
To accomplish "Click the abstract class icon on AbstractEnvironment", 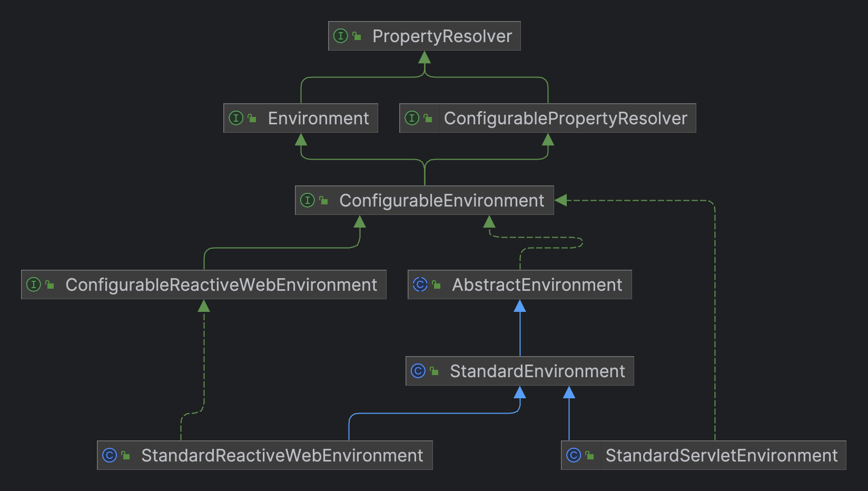I will coord(420,284).
